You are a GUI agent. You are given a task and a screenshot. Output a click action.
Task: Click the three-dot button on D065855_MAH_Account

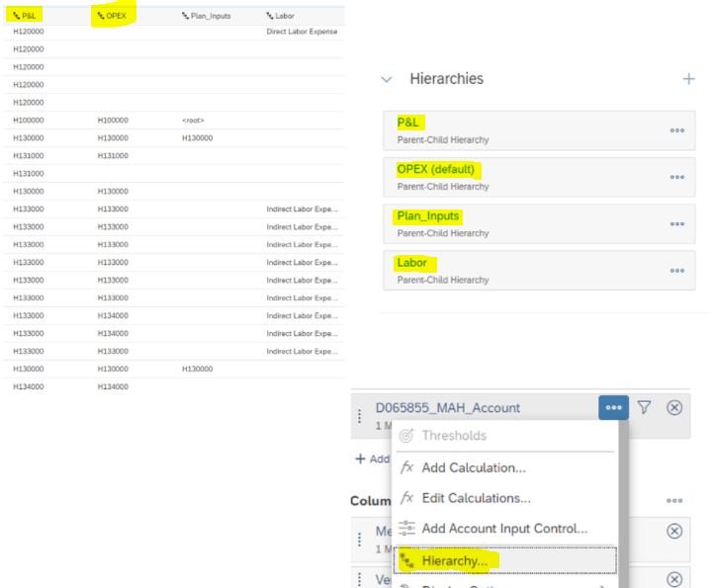point(613,407)
